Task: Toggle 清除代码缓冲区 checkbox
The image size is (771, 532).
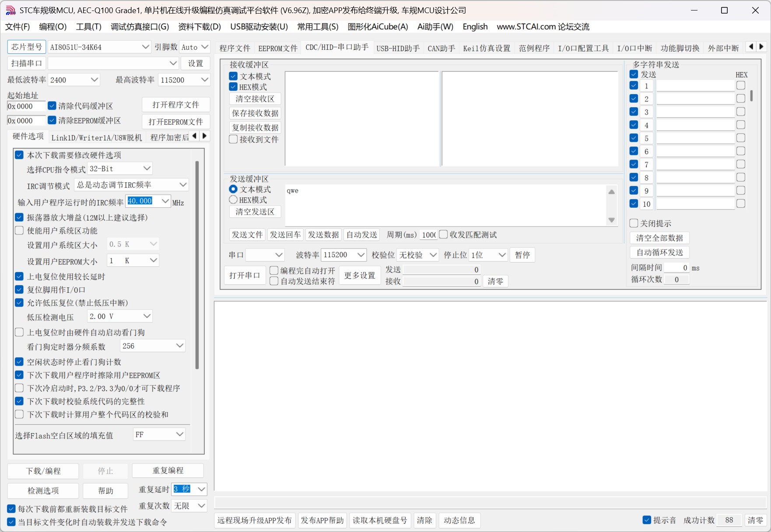Action: 52,105
